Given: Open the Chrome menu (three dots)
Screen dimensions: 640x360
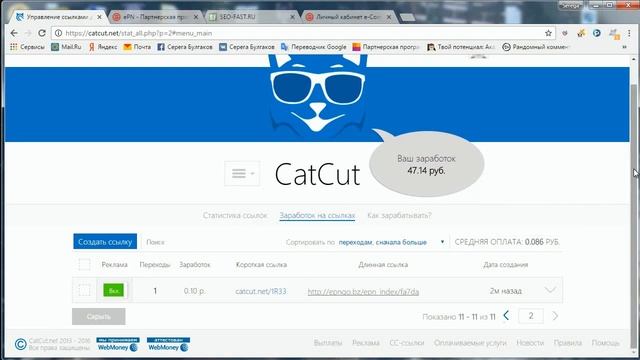Looking at the screenshot, I should [x=629, y=33].
